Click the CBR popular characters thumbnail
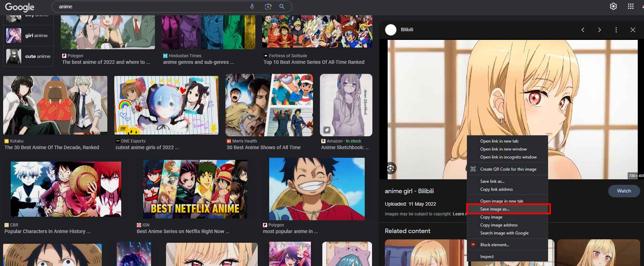This screenshot has width=644, height=266. click(66, 189)
